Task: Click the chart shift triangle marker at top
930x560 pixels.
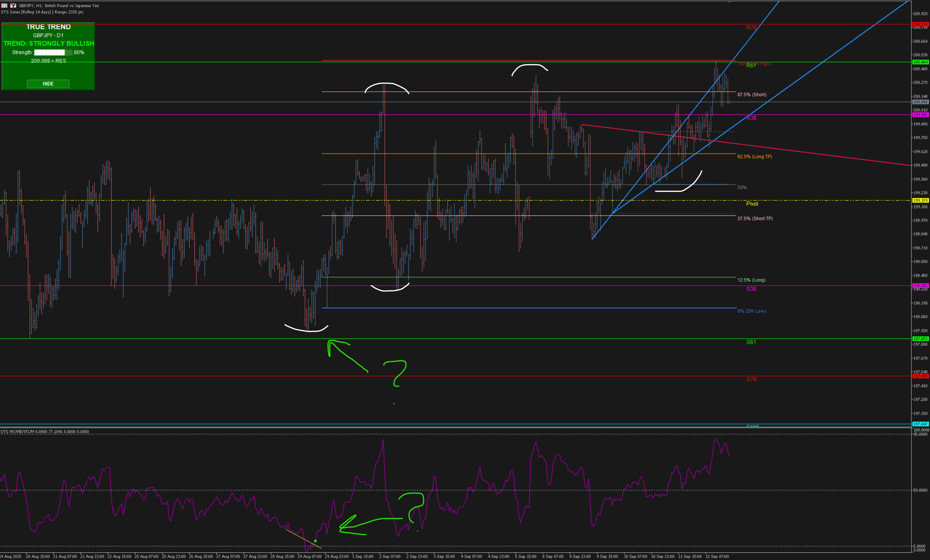Action: point(729,2)
